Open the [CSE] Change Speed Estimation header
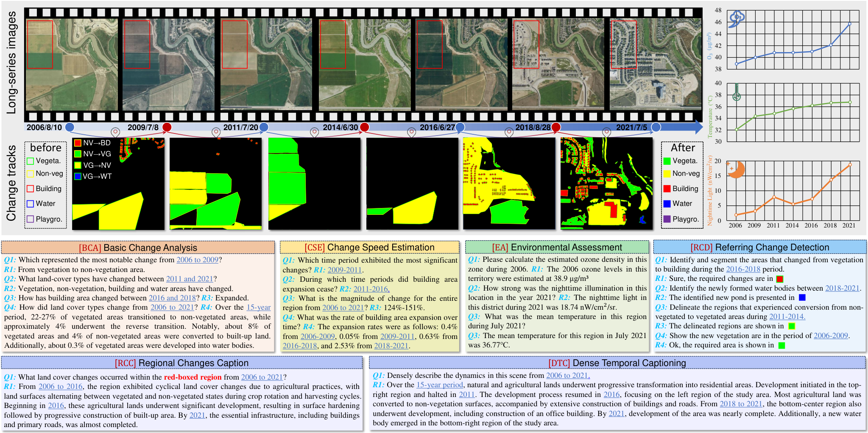Image resolution: width=868 pixels, height=433 pixels. 369,247
